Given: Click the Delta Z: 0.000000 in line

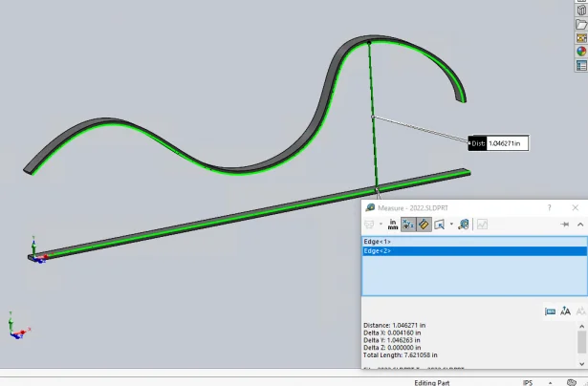Looking at the screenshot, I should 392,348.
